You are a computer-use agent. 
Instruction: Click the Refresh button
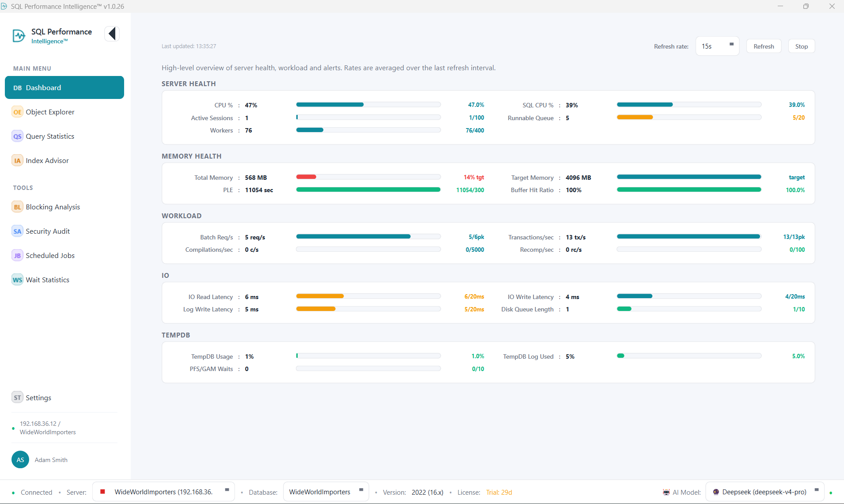pos(764,46)
